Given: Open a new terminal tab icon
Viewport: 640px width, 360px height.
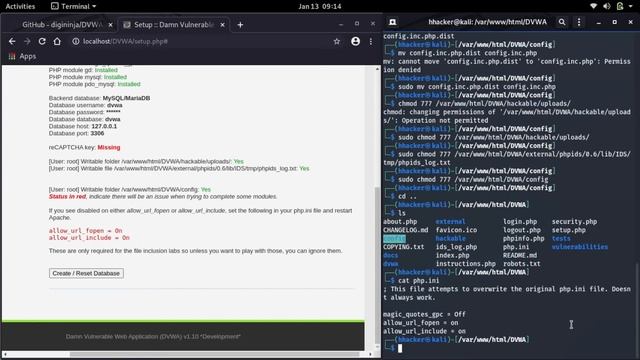Looking at the screenshot, I should point(393,22).
